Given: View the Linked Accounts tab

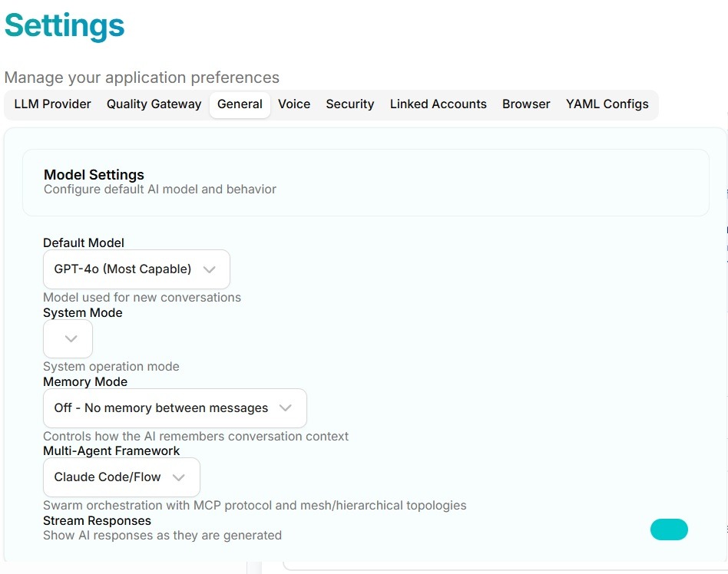Looking at the screenshot, I should (438, 104).
